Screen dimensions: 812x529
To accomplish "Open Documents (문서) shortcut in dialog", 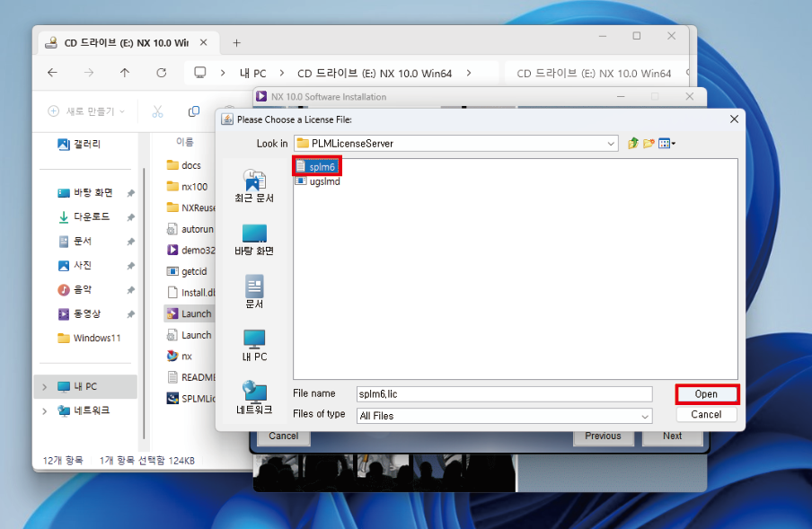I will [x=254, y=291].
